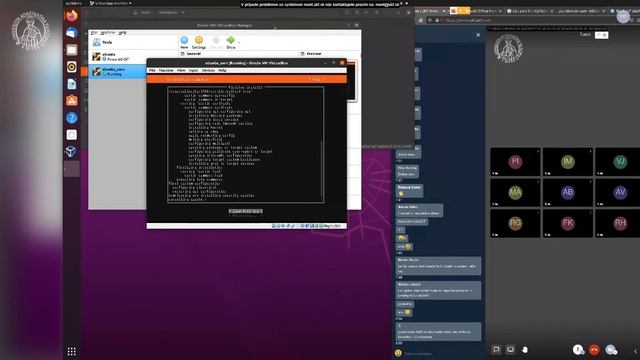
Task: Select the FK participant tile
Action: pyautogui.click(x=568, y=223)
